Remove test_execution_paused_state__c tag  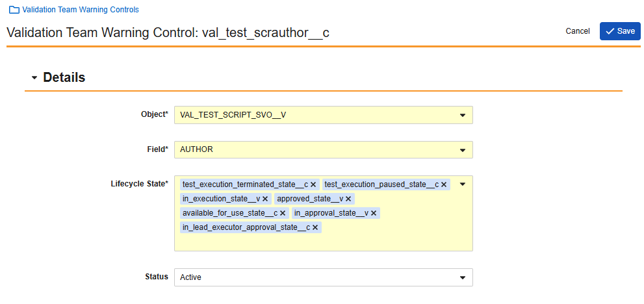[444, 184]
